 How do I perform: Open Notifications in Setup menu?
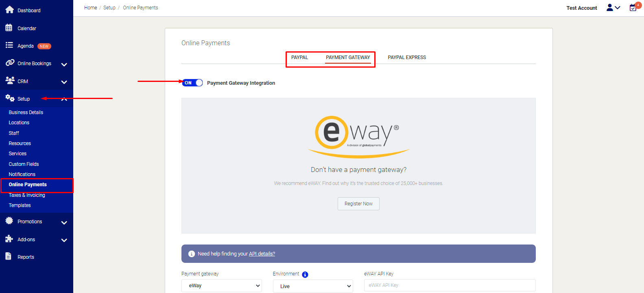tap(22, 174)
